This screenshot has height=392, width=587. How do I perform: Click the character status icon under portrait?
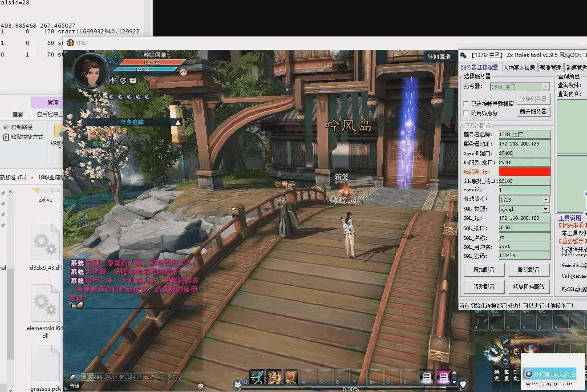coord(113,81)
